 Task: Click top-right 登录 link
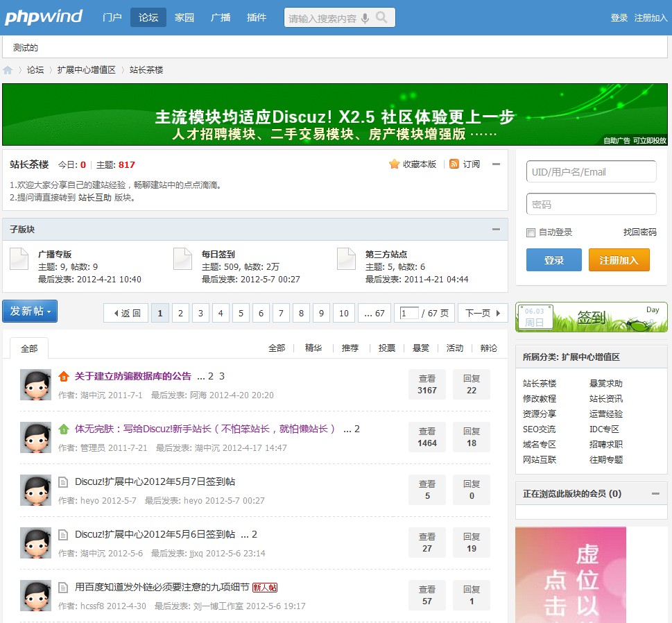click(x=619, y=17)
